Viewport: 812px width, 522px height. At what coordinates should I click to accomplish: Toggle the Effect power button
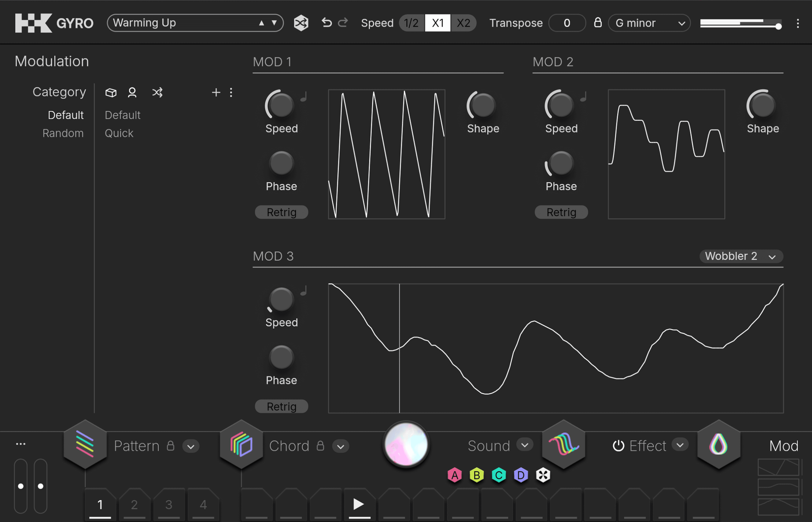click(x=618, y=446)
